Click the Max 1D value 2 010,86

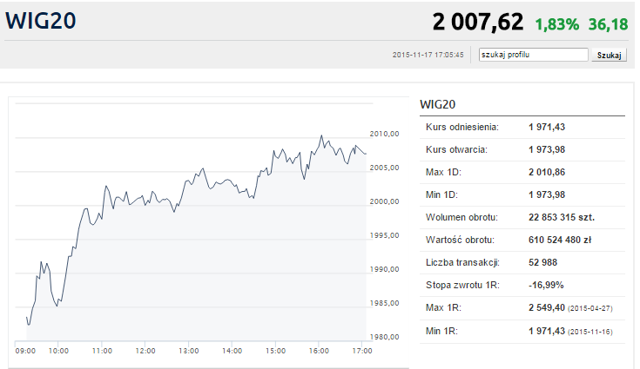547,172
